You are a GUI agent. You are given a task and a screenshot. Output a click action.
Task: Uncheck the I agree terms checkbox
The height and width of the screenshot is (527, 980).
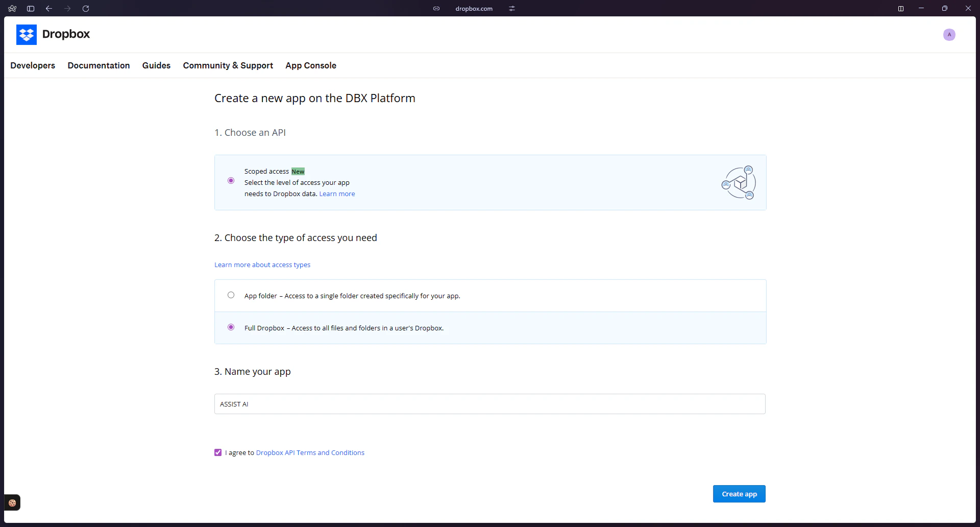click(218, 452)
